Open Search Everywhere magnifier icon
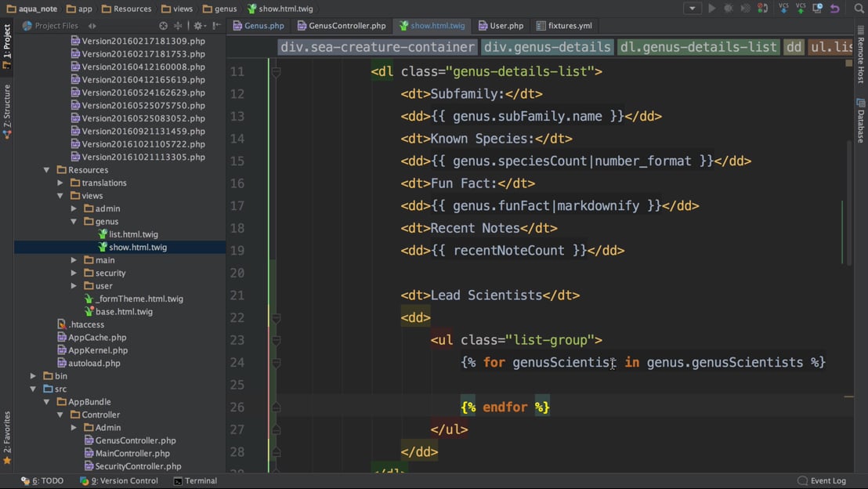The height and width of the screenshot is (489, 868). (x=859, y=9)
